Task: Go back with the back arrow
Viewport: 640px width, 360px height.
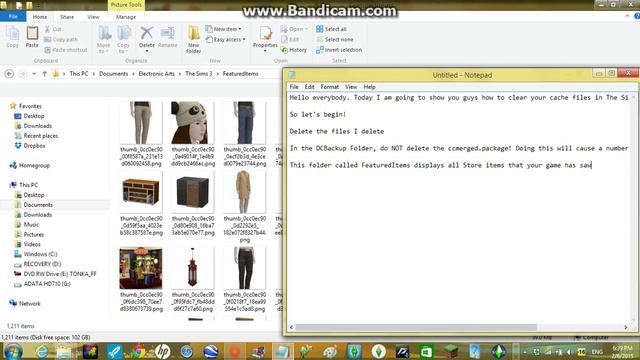Action: pyautogui.click(x=9, y=74)
